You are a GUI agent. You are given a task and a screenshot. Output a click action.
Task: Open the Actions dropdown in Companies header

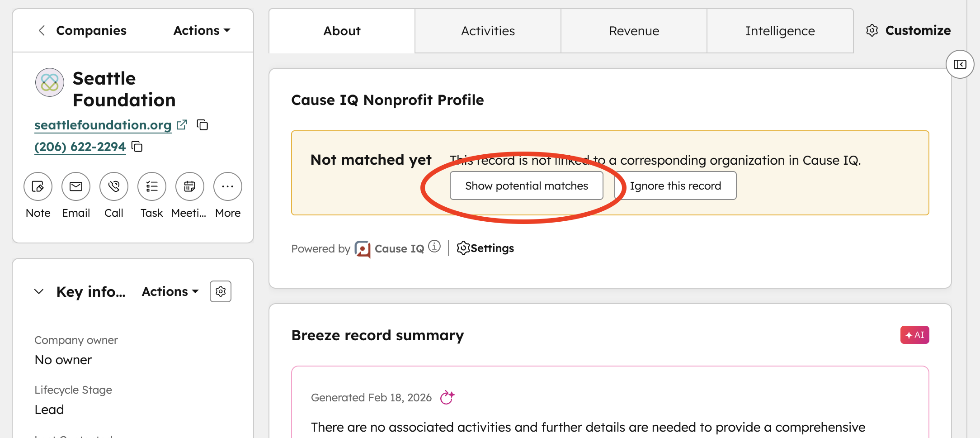tap(201, 30)
